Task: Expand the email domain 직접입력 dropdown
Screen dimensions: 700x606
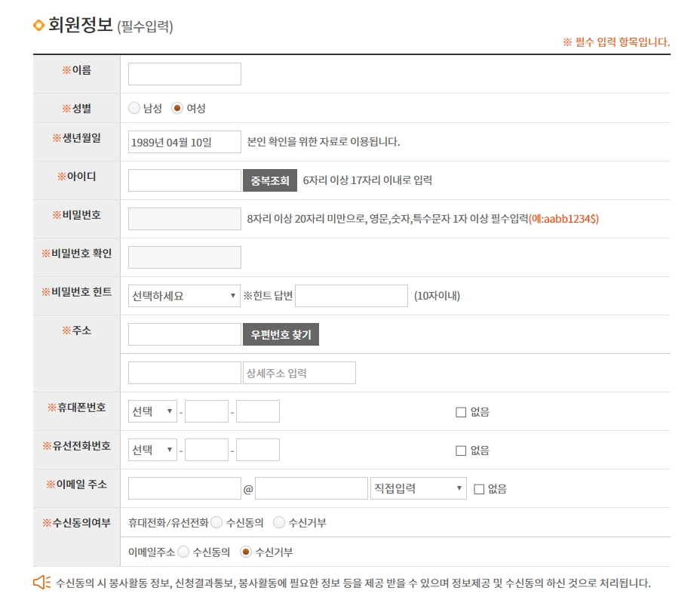Action: point(418,488)
